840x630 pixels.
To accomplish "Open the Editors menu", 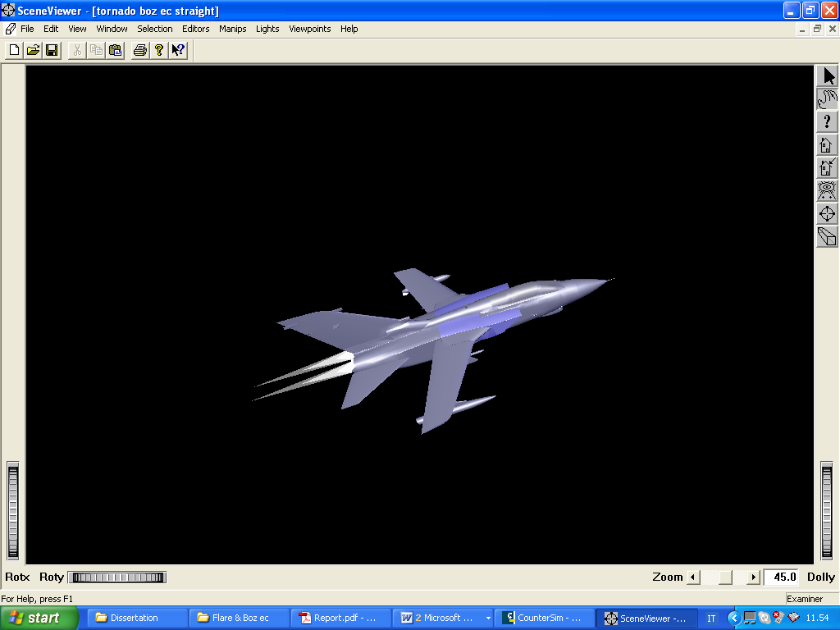I will (195, 29).
